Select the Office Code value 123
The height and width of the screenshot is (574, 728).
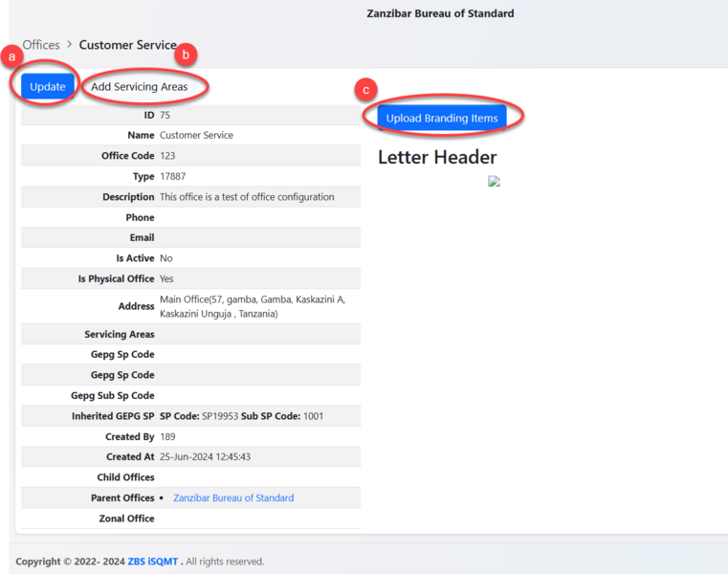(167, 156)
